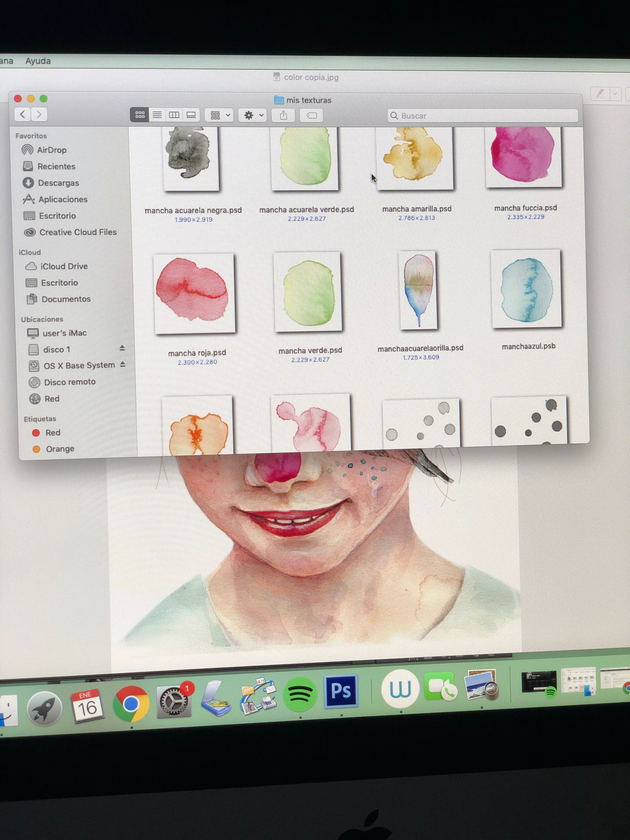Viewport: 630px width, 840px height.
Task: Switch Finder to list view
Action: click(157, 115)
